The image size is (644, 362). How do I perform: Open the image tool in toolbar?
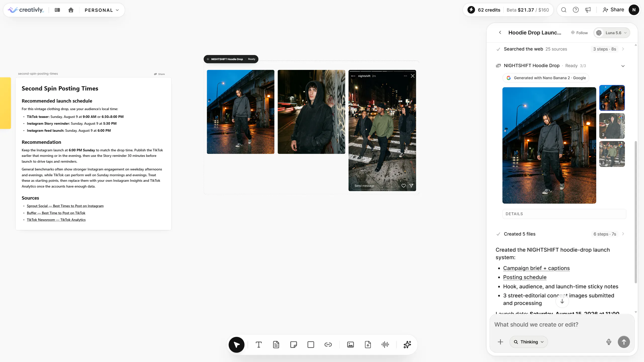[x=351, y=345]
